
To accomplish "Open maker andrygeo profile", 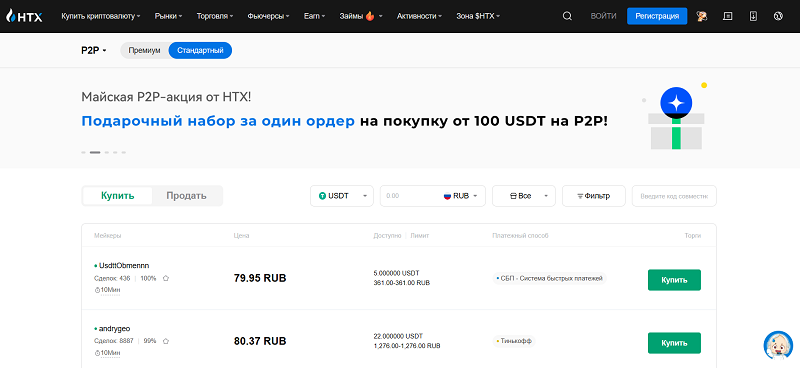I will 115,329.
